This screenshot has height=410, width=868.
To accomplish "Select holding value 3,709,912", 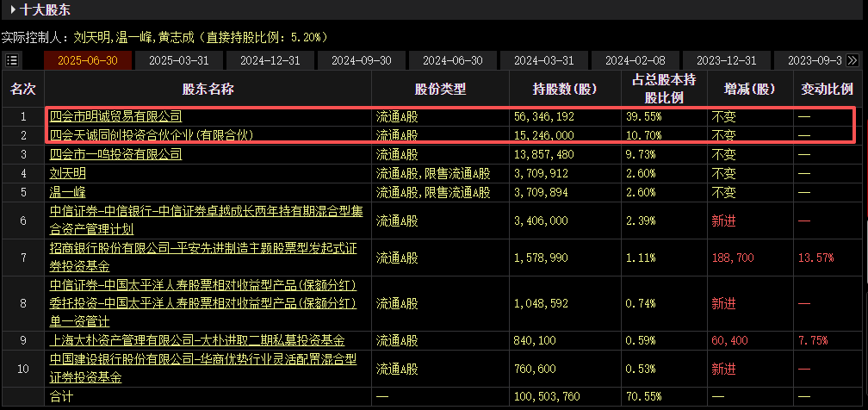I will [x=542, y=173].
